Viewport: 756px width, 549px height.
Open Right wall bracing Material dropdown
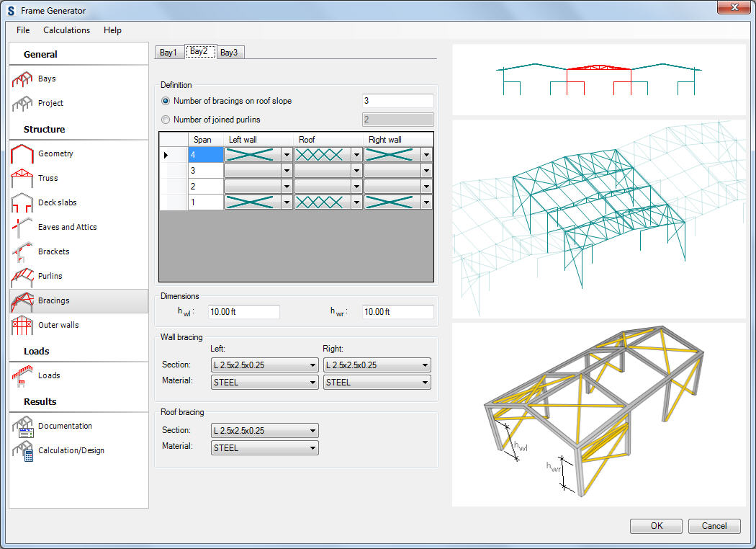click(x=377, y=383)
